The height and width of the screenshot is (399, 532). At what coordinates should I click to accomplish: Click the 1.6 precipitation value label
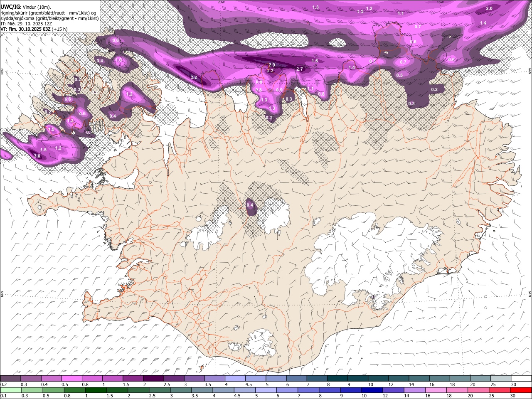[x=315, y=61]
